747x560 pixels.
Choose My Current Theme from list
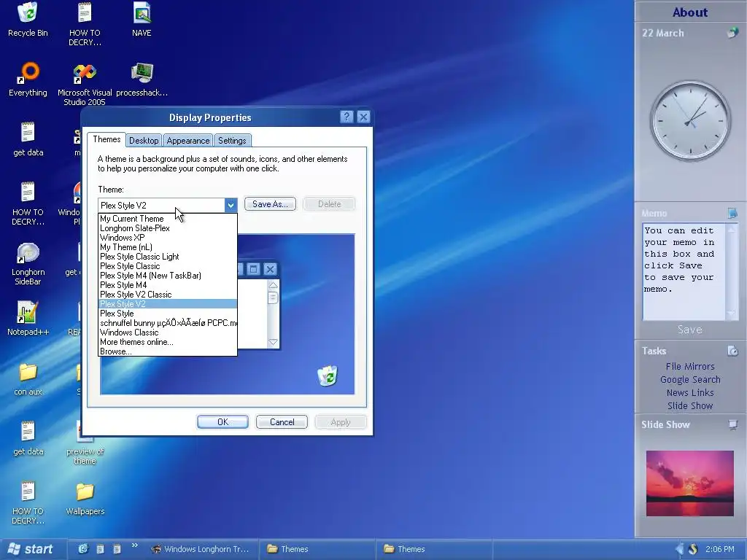point(167,219)
